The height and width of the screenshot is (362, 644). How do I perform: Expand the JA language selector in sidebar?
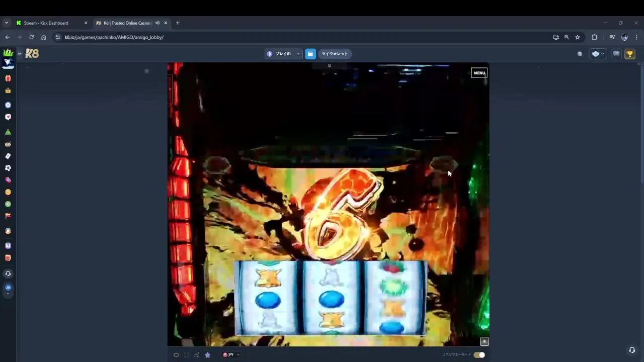click(8, 289)
